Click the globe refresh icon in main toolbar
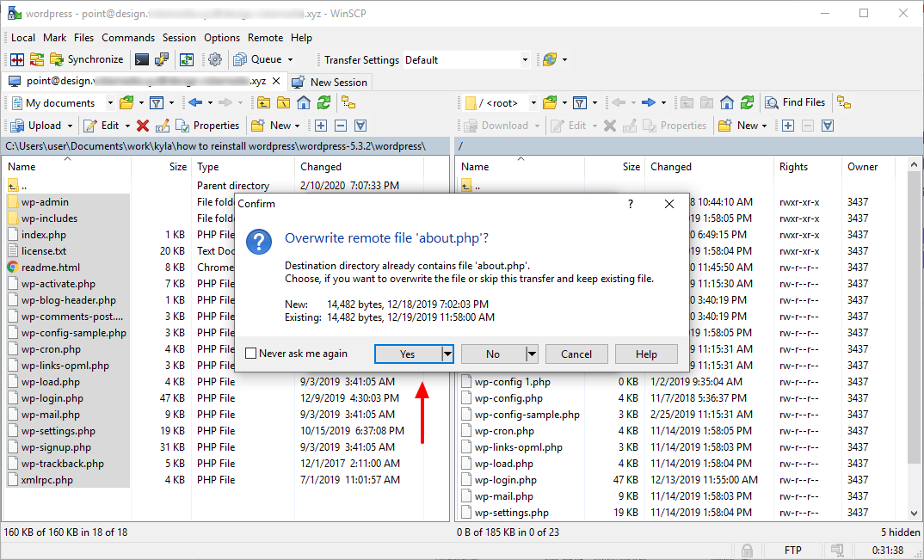Screen dimensions: 924x560 tap(550, 59)
